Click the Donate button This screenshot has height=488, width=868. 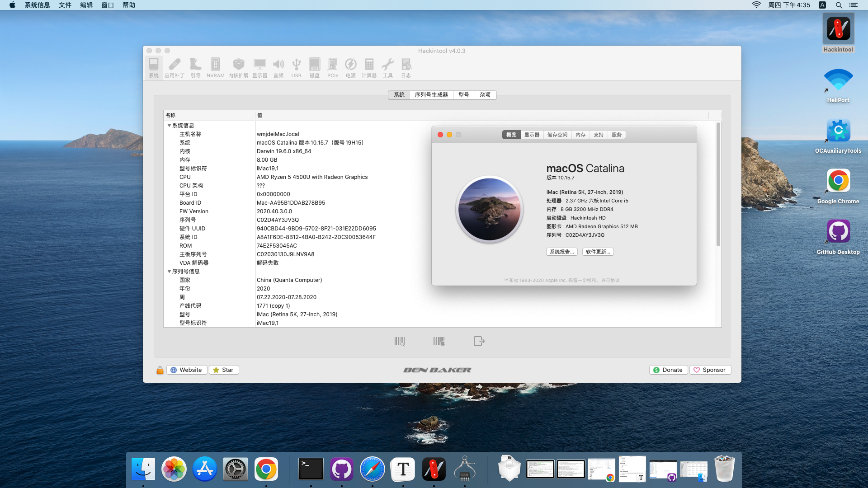click(x=668, y=370)
